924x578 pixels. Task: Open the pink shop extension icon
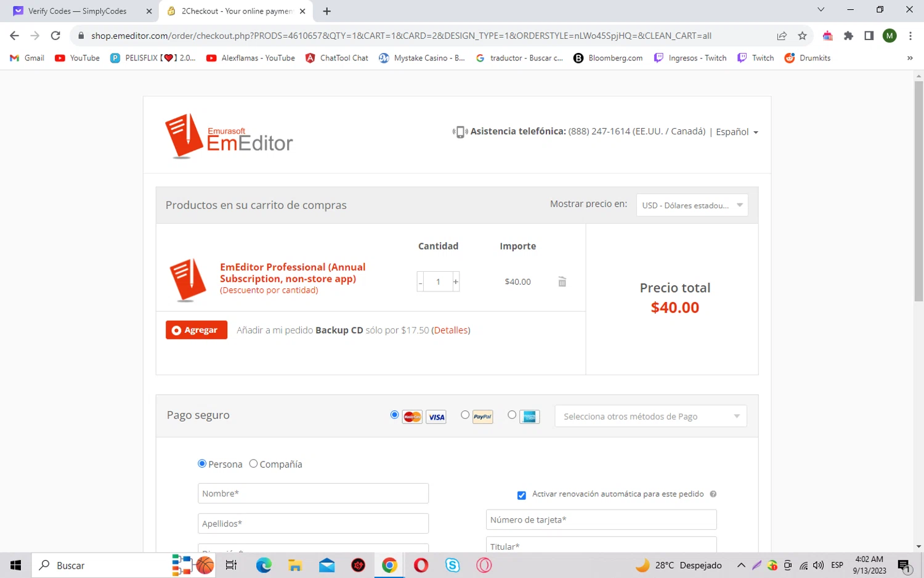(827, 36)
